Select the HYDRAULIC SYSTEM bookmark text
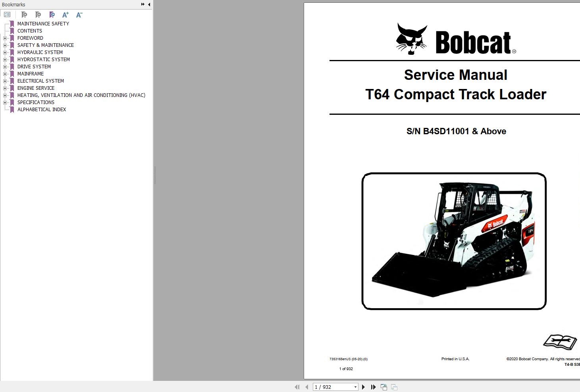 40,52
